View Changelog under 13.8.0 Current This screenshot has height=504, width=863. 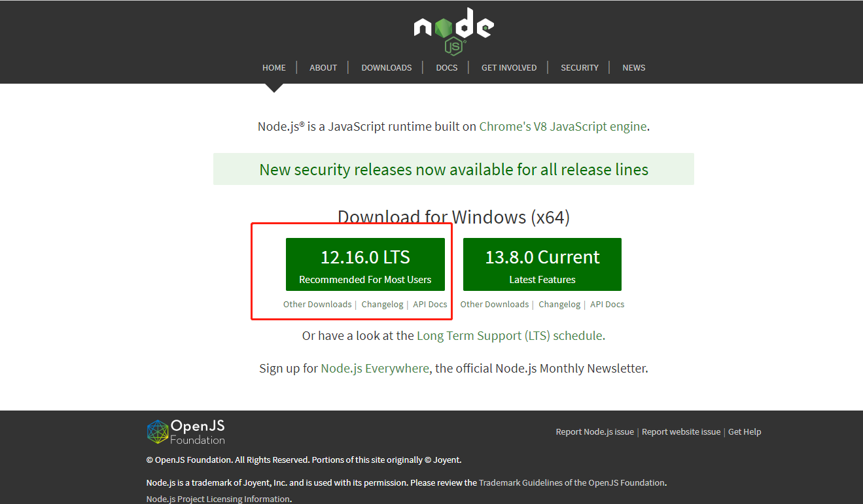pos(559,304)
